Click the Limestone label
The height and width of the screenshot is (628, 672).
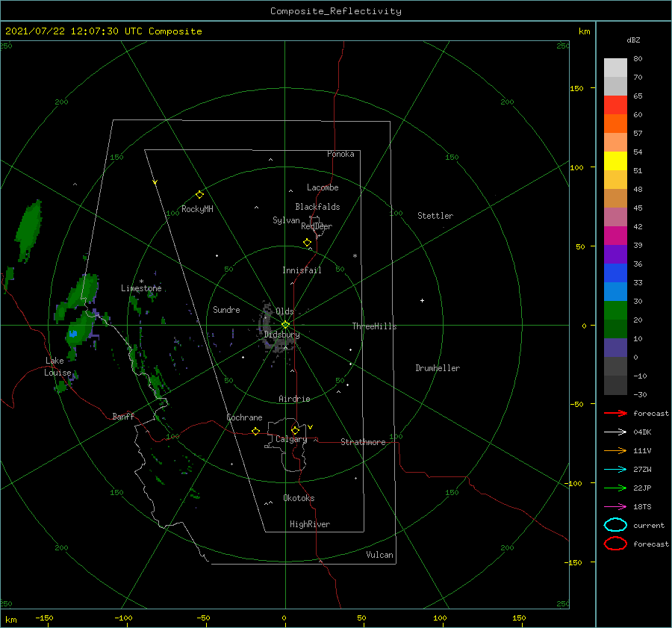(x=141, y=288)
